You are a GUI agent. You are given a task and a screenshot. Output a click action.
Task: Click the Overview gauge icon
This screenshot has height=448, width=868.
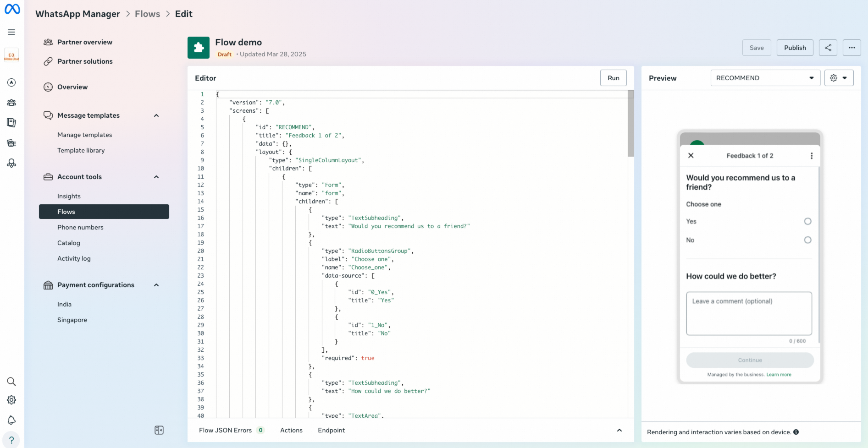[48, 87]
